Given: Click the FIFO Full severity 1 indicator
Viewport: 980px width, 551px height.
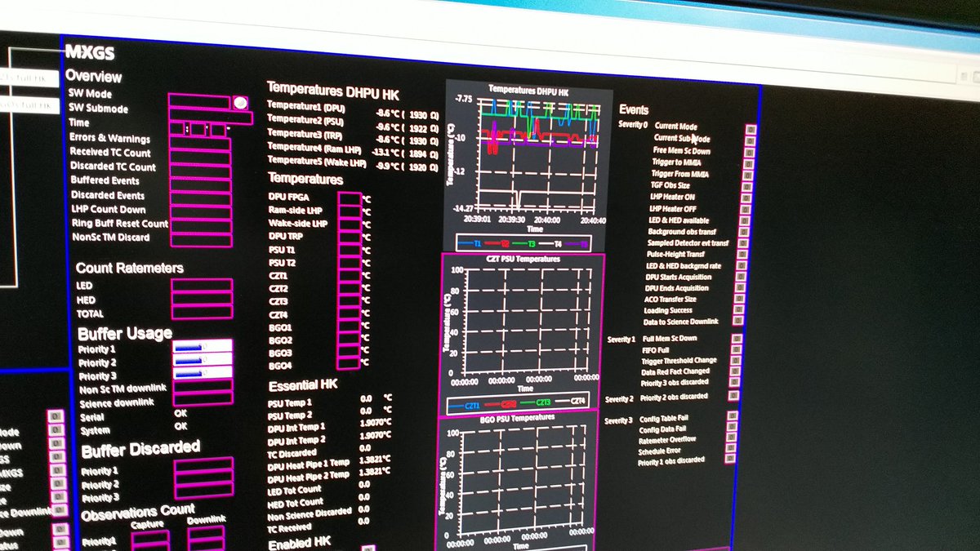Looking at the screenshot, I should tap(735, 350).
